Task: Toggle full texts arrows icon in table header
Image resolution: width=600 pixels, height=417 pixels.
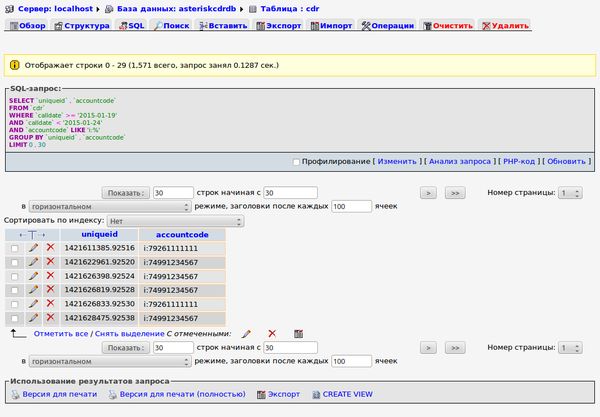Action: [x=32, y=233]
